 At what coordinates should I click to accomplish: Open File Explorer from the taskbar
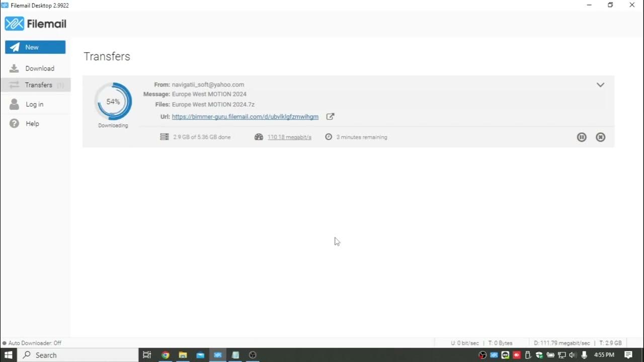[x=183, y=355]
